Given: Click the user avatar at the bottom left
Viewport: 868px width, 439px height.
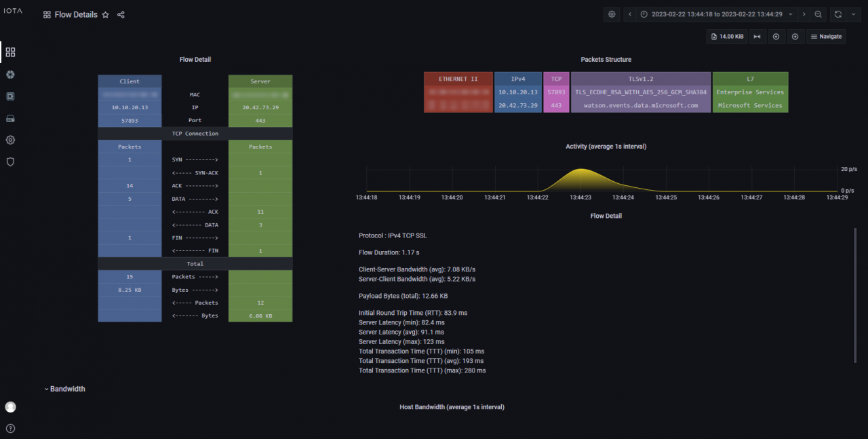Looking at the screenshot, I should [9, 406].
